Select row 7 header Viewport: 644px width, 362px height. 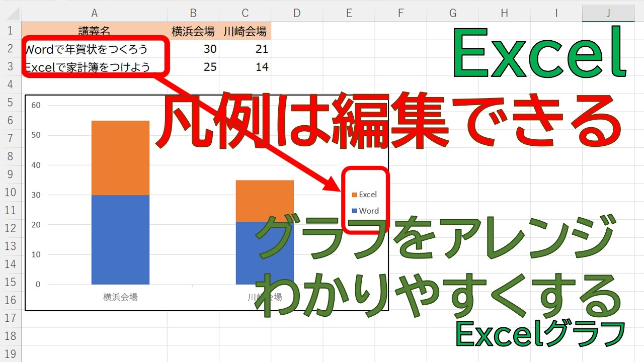(x=11, y=138)
